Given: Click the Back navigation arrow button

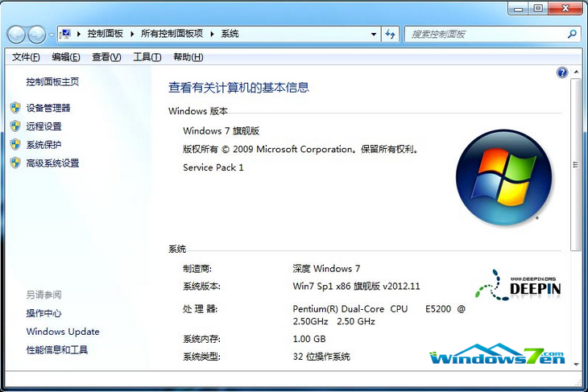Looking at the screenshot, I should pyautogui.click(x=16, y=35).
